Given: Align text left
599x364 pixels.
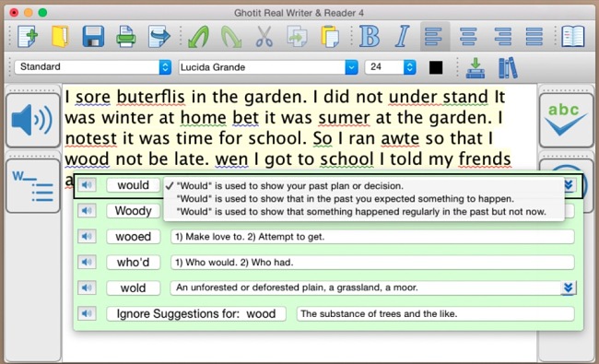Looking at the screenshot, I should pos(435,37).
